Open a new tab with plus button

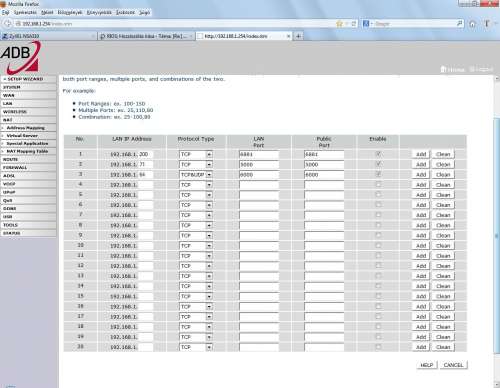tap(298, 36)
